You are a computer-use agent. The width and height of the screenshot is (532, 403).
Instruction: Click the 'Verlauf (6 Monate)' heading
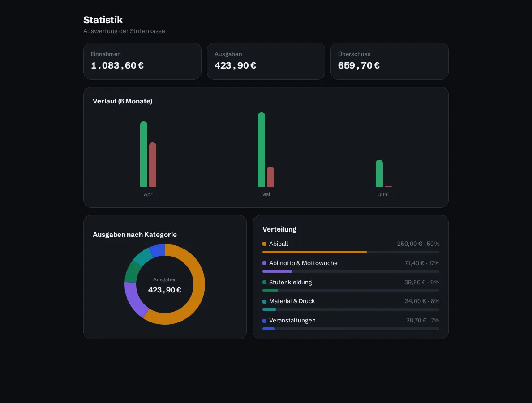click(x=123, y=101)
